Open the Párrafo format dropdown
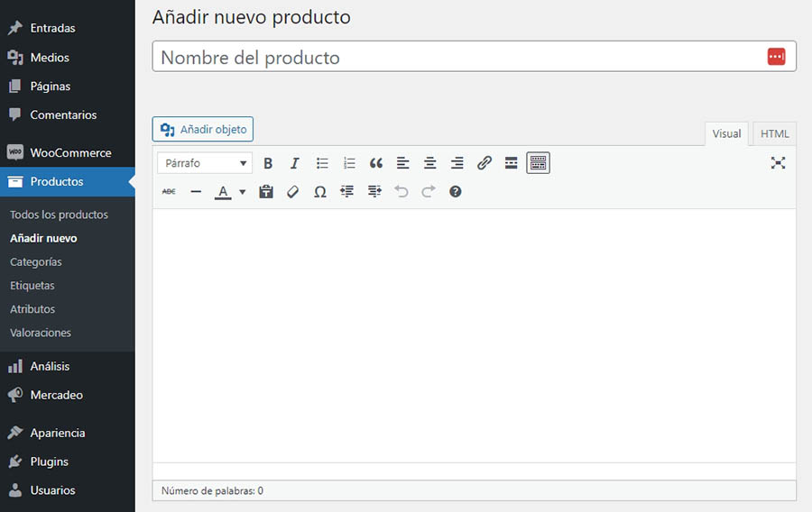 pos(205,163)
